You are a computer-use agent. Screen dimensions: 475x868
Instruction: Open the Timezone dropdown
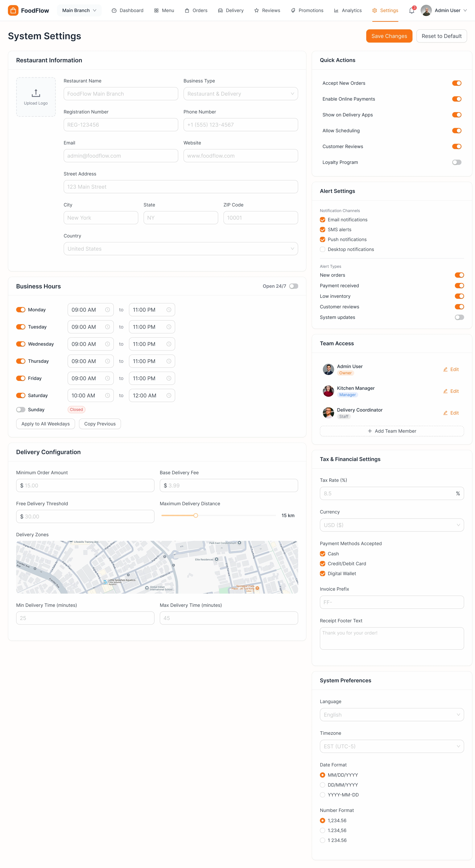point(391,746)
